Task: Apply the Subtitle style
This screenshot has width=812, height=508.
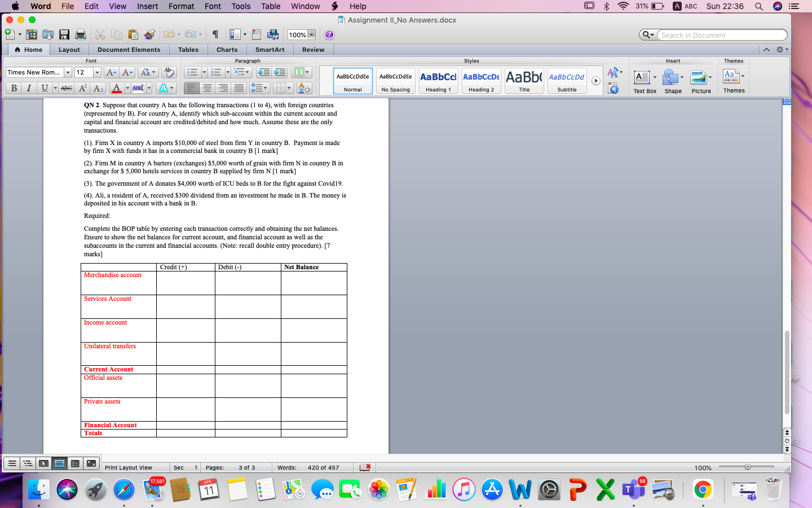Action: click(x=566, y=81)
